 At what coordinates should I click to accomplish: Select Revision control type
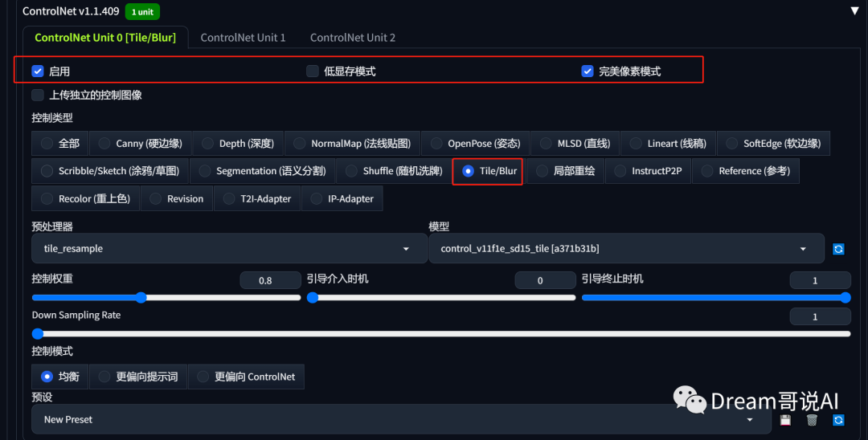177,198
